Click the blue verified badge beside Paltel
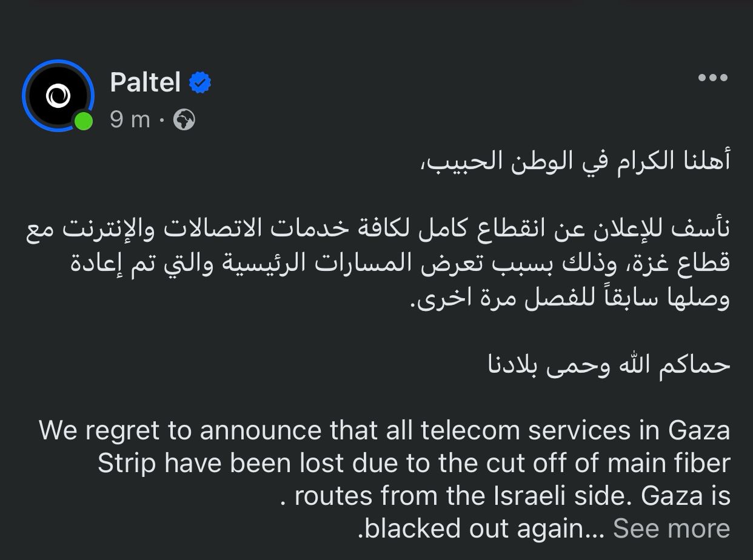 [200, 82]
